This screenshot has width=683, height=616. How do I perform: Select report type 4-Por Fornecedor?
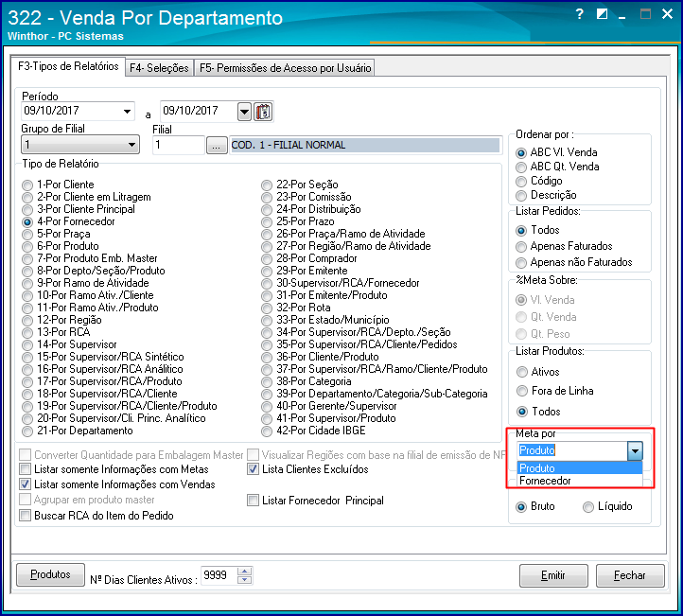pos(68,221)
